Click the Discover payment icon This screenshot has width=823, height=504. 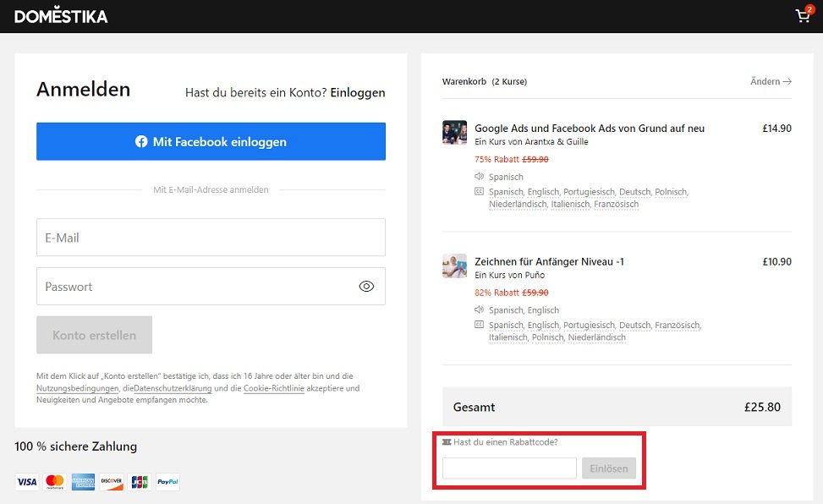(x=112, y=482)
